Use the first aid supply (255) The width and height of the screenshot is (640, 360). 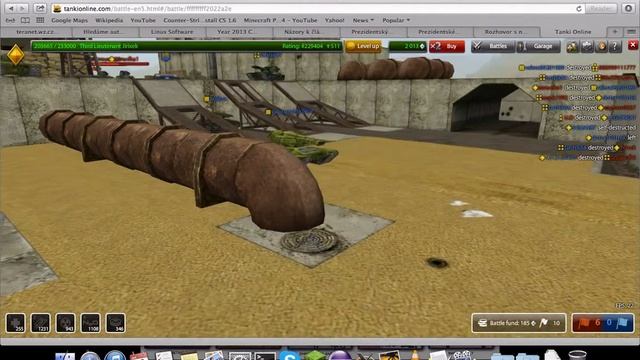[x=16, y=323]
